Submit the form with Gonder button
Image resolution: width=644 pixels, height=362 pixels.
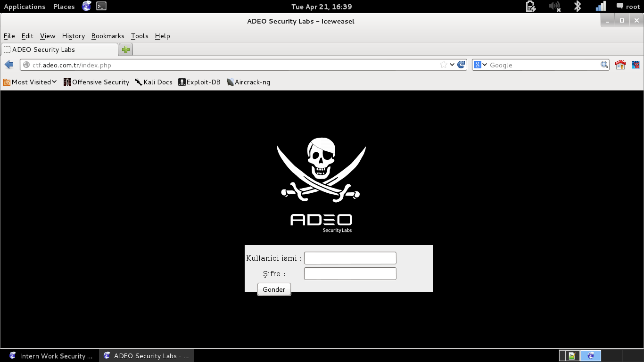click(274, 289)
